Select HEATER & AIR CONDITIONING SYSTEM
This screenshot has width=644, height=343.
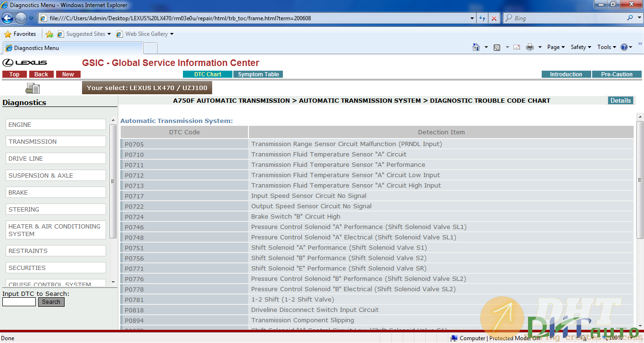tap(56, 230)
